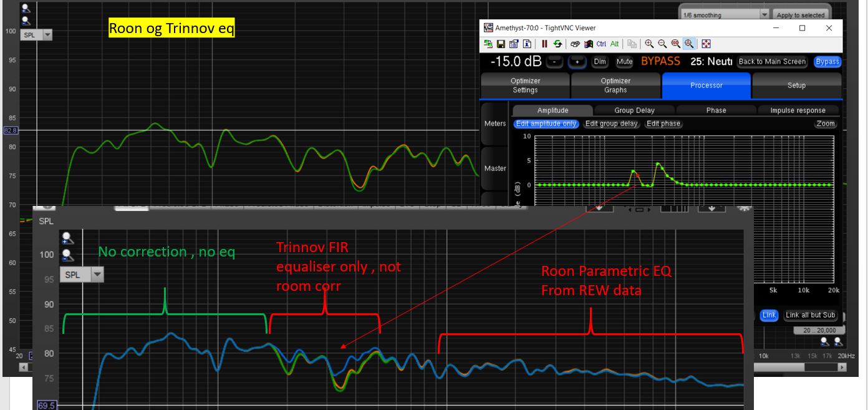
Task: Minimize the TightVNC Viewer window
Action: [x=775, y=28]
